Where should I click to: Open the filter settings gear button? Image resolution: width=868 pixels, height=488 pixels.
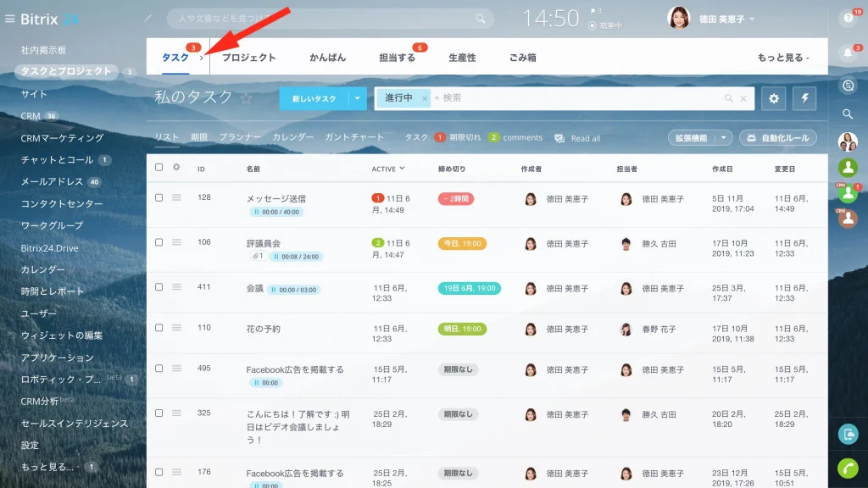pos(773,98)
